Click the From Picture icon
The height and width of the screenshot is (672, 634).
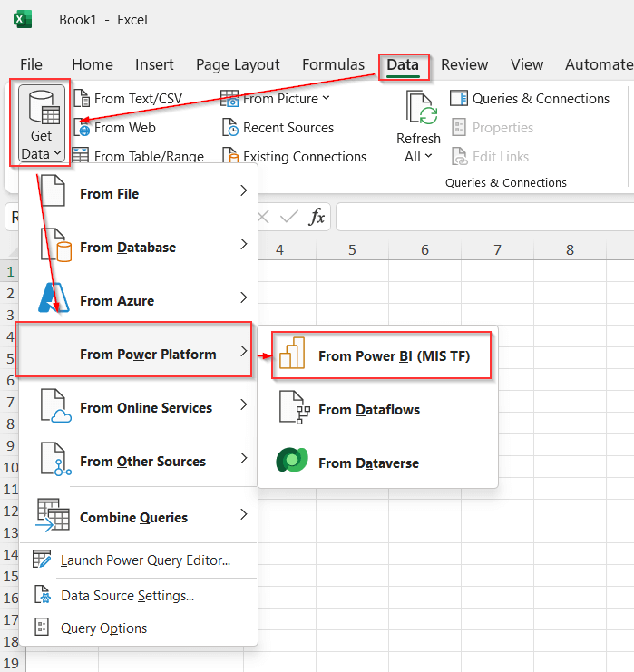click(229, 98)
